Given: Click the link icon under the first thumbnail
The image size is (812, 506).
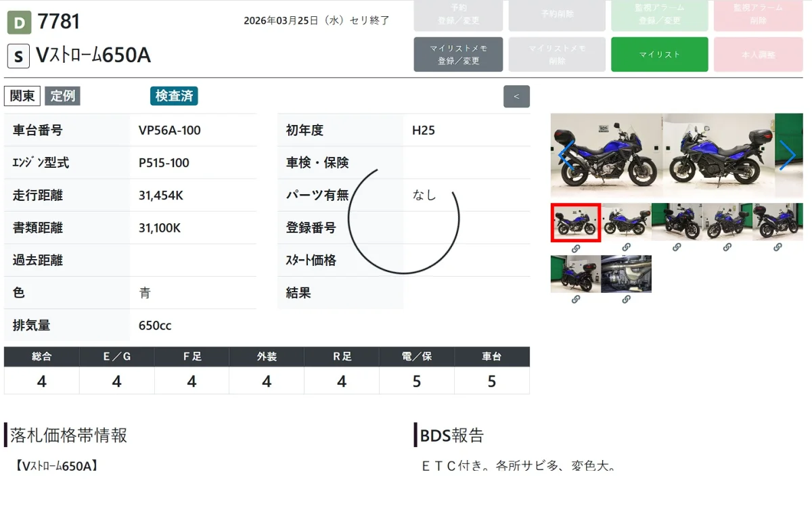Looking at the screenshot, I should tap(576, 248).
